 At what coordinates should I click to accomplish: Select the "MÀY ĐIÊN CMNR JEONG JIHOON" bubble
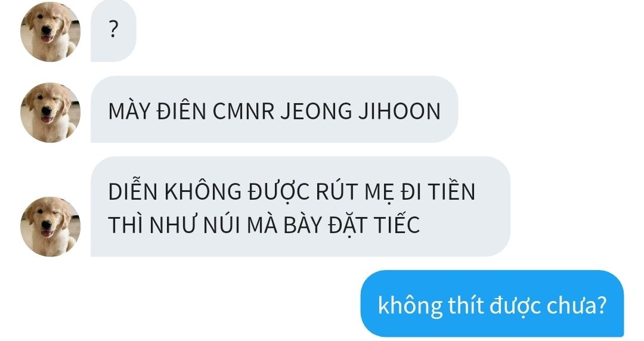(x=274, y=109)
